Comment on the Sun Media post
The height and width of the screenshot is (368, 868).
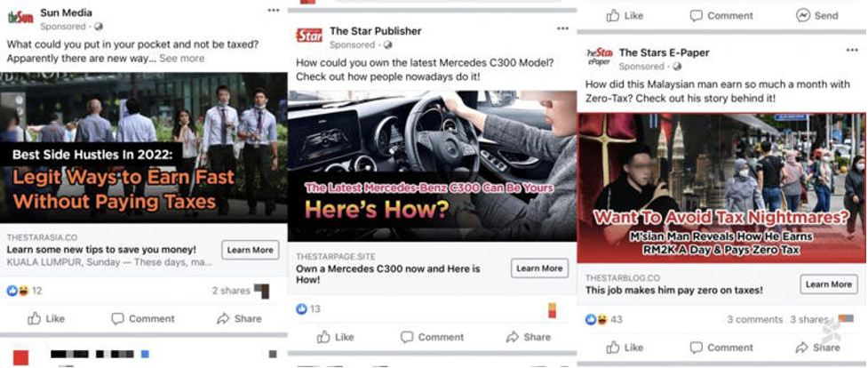tap(143, 319)
